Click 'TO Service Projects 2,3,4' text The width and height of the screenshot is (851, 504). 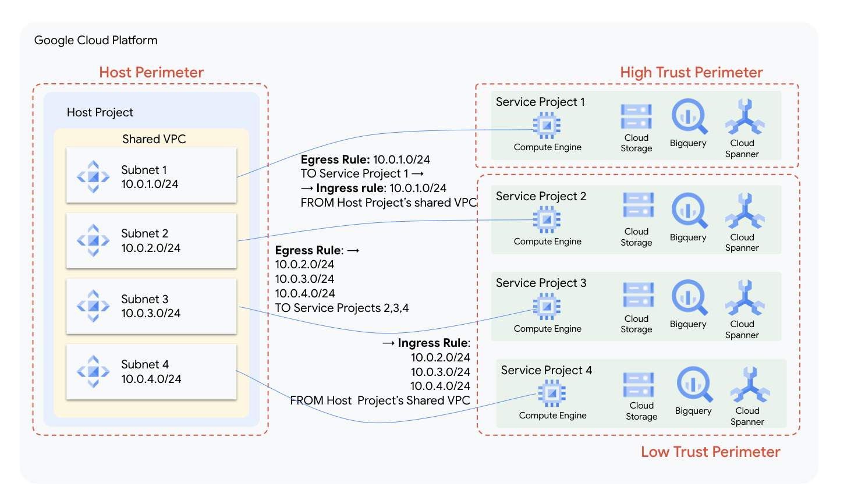342,308
